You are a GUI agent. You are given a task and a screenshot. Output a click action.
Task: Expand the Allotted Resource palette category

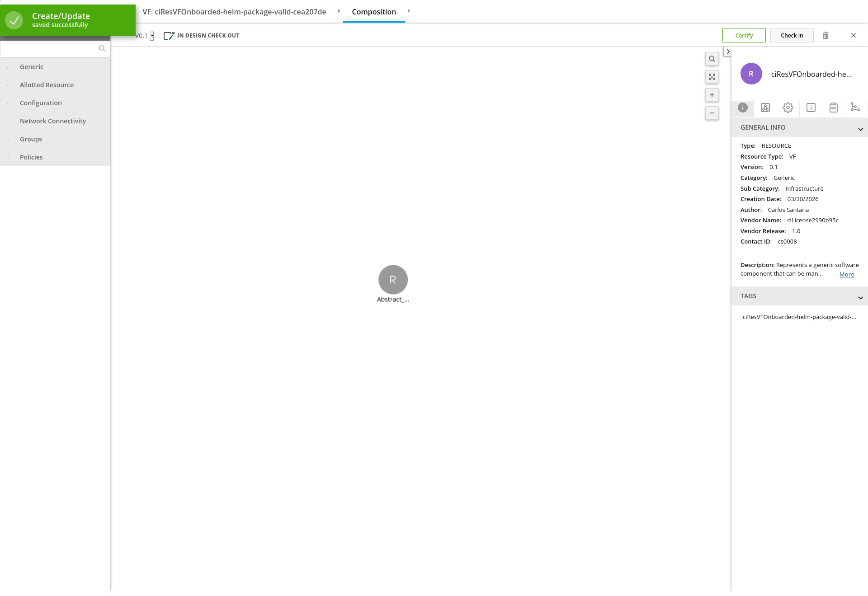click(x=47, y=85)
